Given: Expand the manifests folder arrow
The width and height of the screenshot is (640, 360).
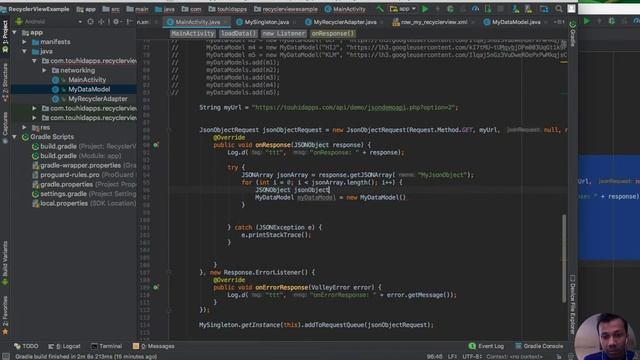Looking at the screenshot, I should point(24,42).
